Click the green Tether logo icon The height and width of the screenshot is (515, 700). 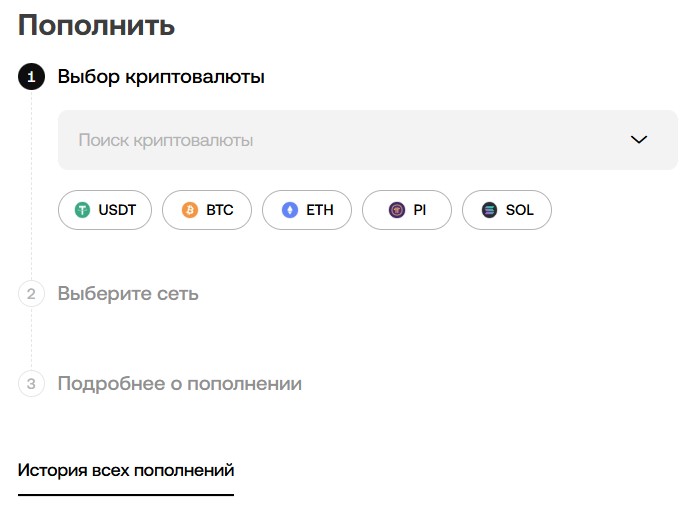[82, 210]
